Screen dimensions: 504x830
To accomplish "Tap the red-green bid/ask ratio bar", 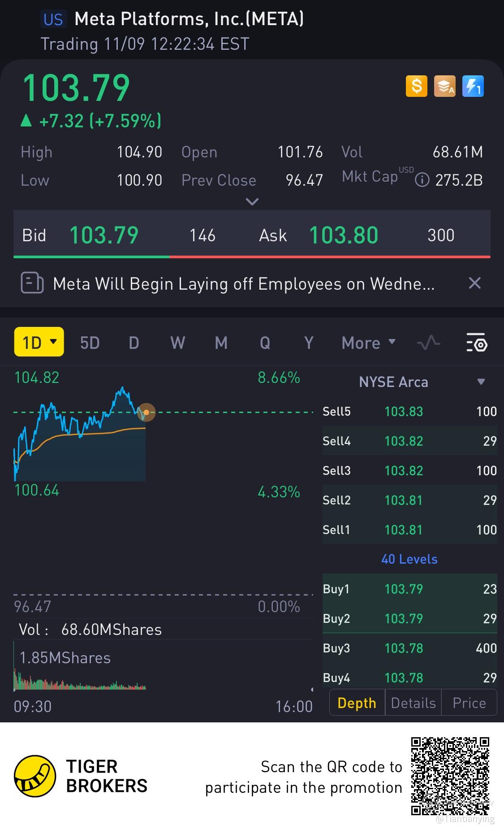I will click(x=252, y=257).
